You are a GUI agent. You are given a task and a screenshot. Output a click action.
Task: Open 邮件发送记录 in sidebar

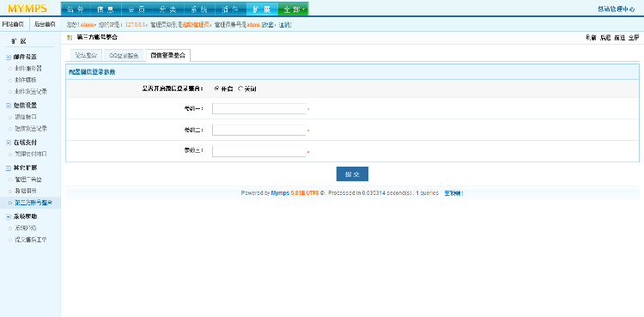point(31,91)
